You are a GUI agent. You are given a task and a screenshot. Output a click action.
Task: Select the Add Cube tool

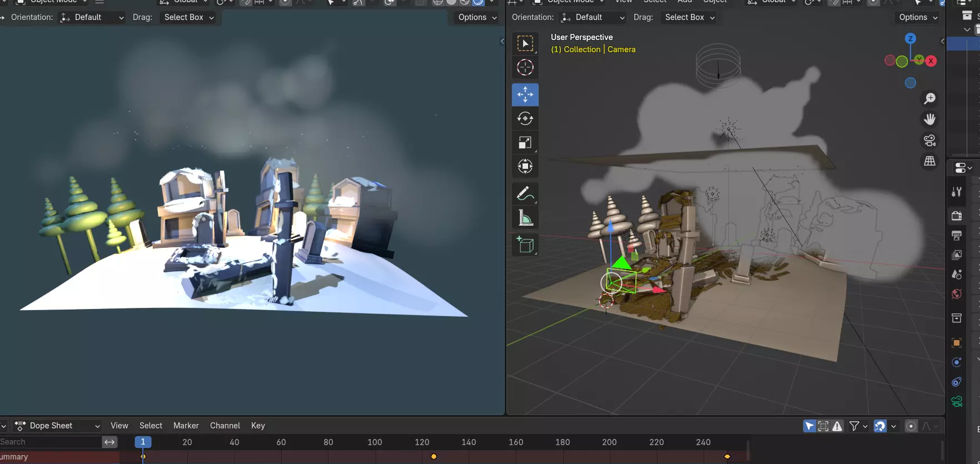pos(525,245)
